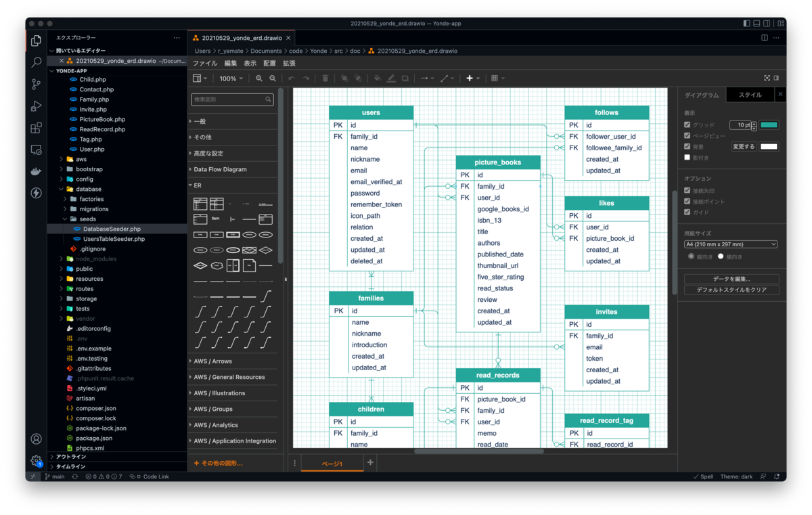The image size is (812, 515).
Task: Switch to the ダイアグラム tab
Action: click(702, 95)
